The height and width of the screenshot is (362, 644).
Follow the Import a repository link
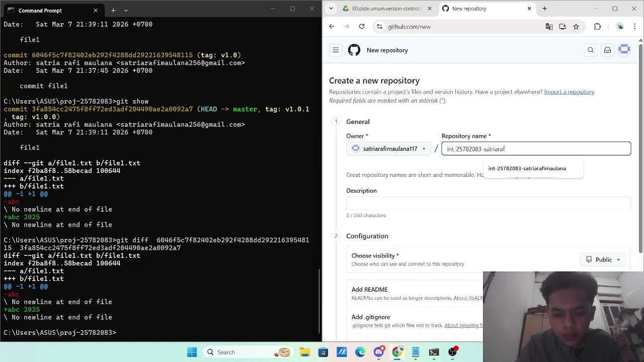[x=569, y=92]
